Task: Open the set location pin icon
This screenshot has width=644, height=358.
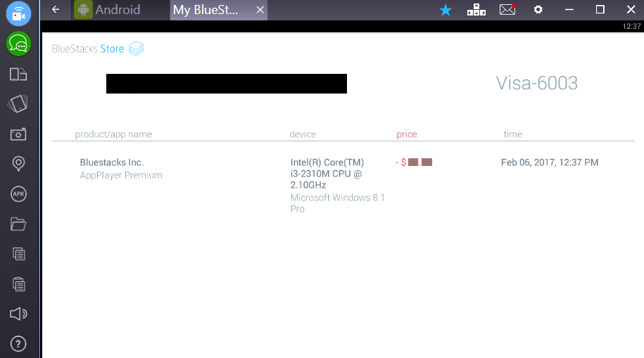Action: click(18, 164)
